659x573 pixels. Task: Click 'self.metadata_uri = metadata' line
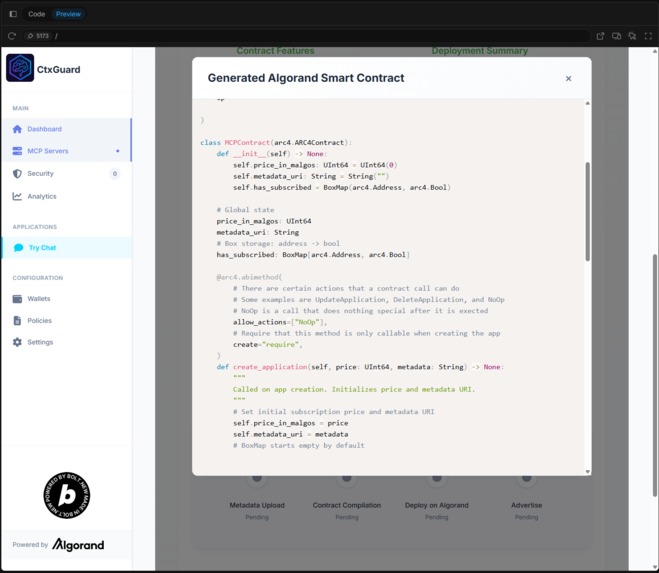[x=290, y=434]
